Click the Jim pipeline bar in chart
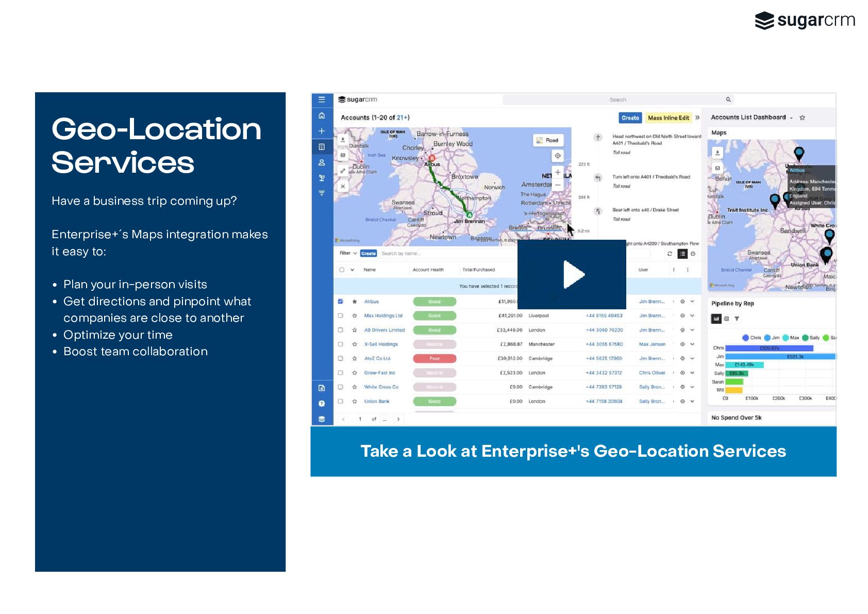Screen dimensions: 868x614 (x=780, y=357)
